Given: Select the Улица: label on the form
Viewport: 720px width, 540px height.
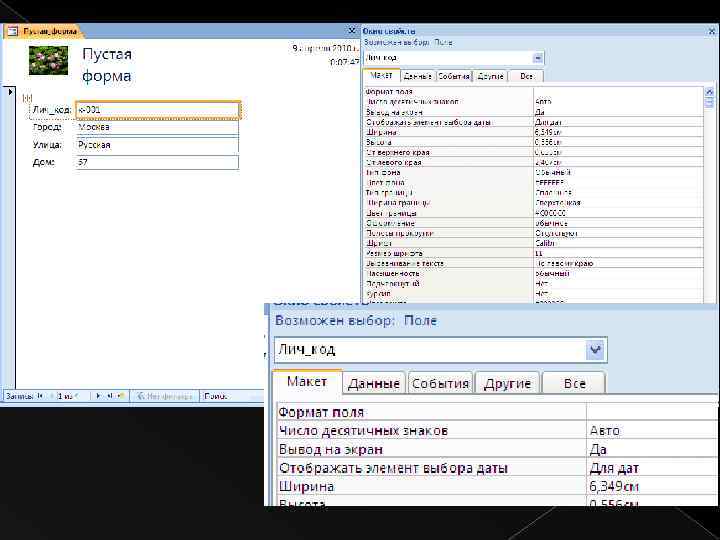Looking at the screenshot, I should pos(47,145).
